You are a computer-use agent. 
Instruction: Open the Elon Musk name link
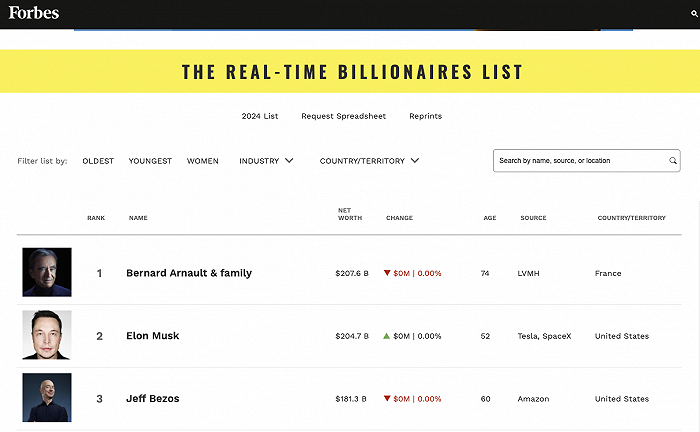tap(153, 336)
